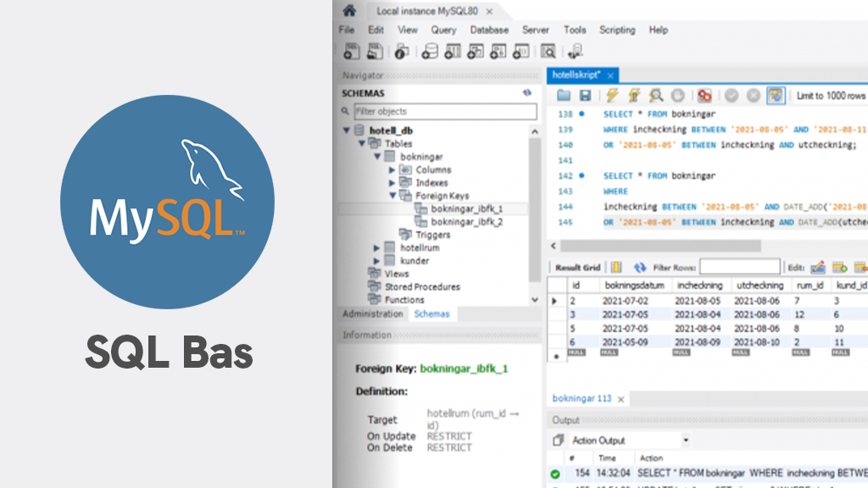This screenshot has height=488, width=868.
Task: Close the hotellskript tab
Action: pos(610,75)
